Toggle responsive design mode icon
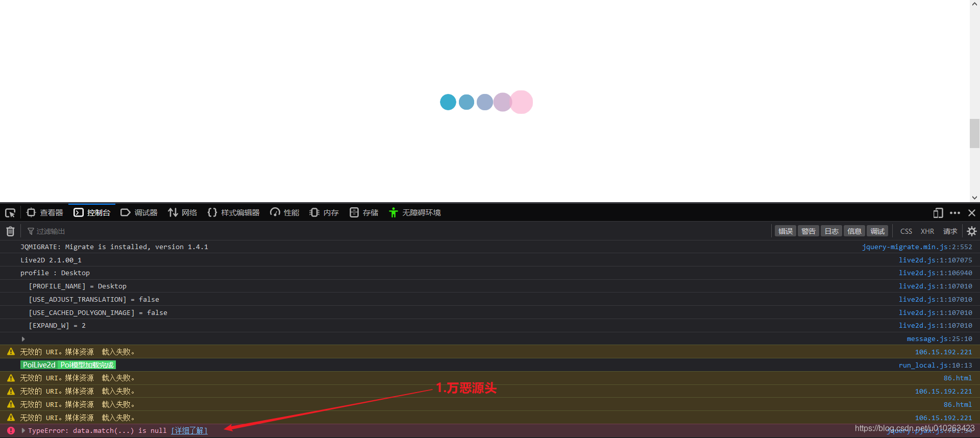The width and height of the screenshot is (980, 438). point(938,212)
